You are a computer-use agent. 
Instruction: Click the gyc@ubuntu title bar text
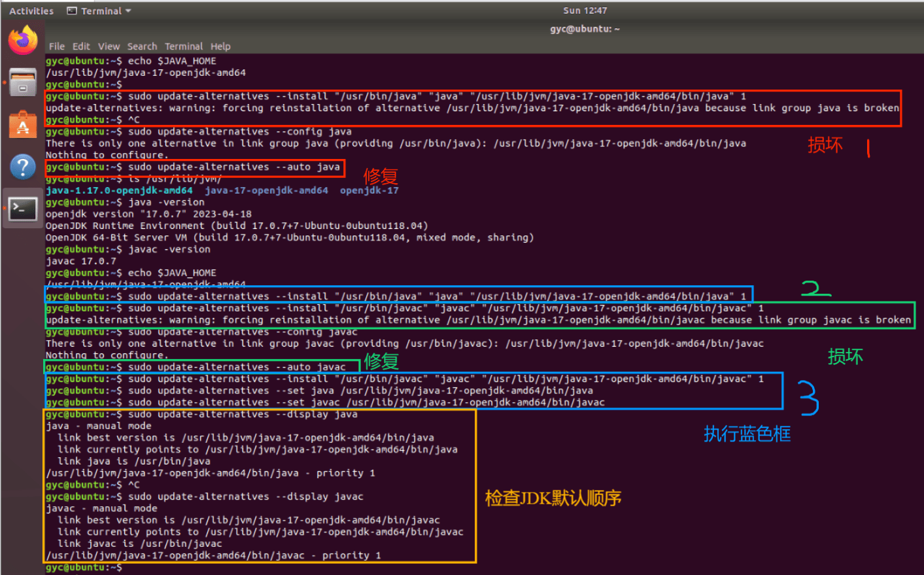585,29
